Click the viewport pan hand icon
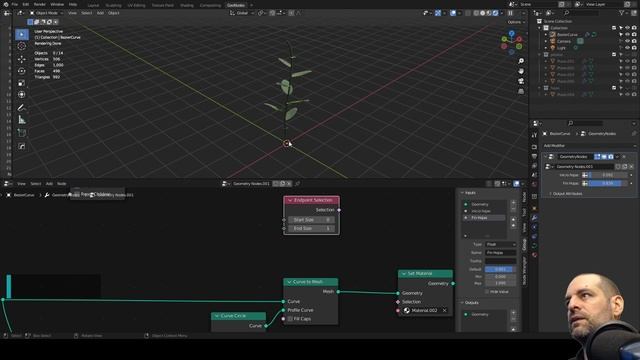Screen dimensions: 640x360 [521, 71]
